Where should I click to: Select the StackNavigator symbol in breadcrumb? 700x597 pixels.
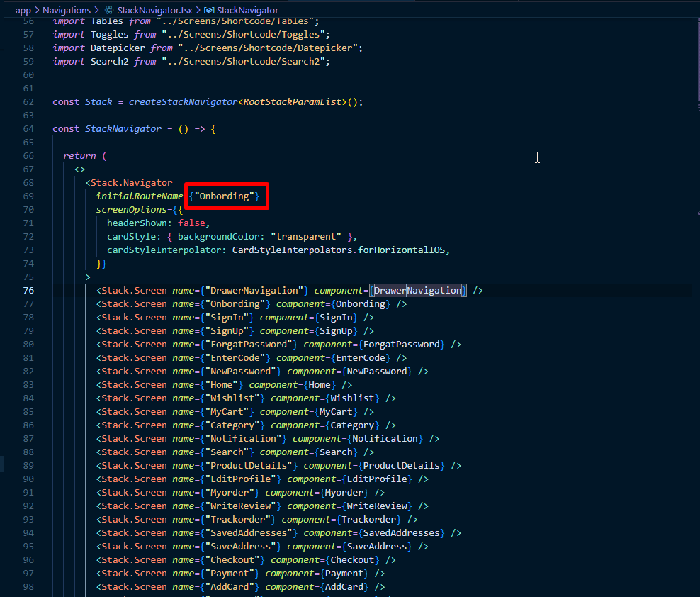[247, 11]
